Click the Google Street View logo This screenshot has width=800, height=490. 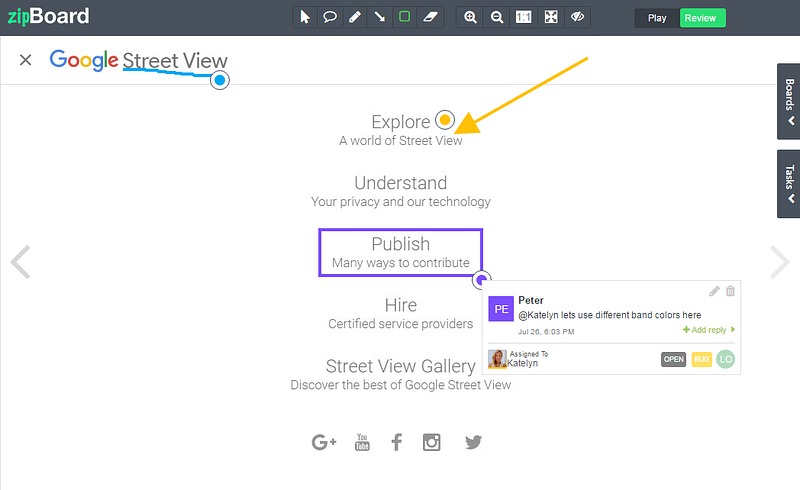(138, 60)
